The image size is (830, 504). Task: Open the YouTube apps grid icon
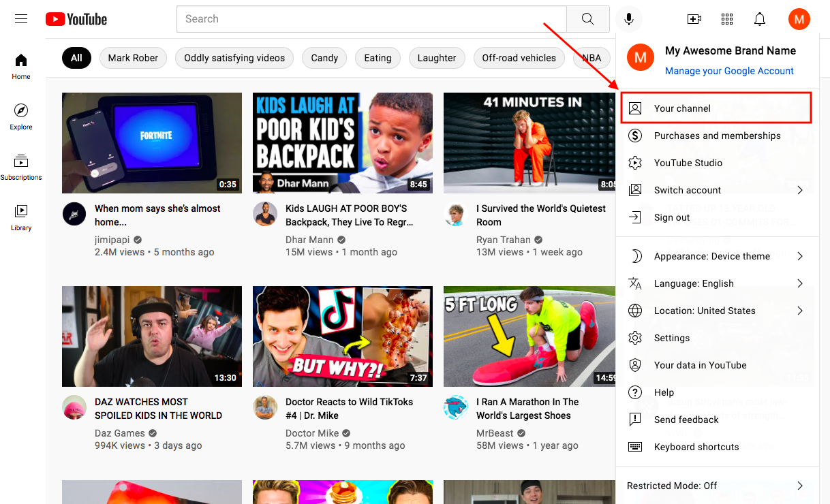(x=727, y=19)
